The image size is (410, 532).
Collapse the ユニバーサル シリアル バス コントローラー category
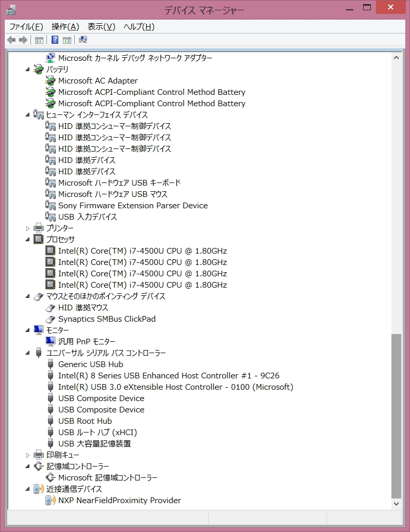click(28, 353)
